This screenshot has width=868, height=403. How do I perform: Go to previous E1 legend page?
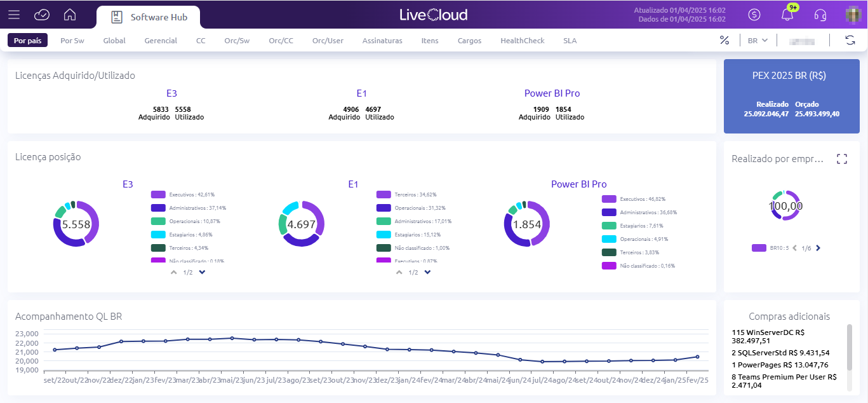pos(399,272)
